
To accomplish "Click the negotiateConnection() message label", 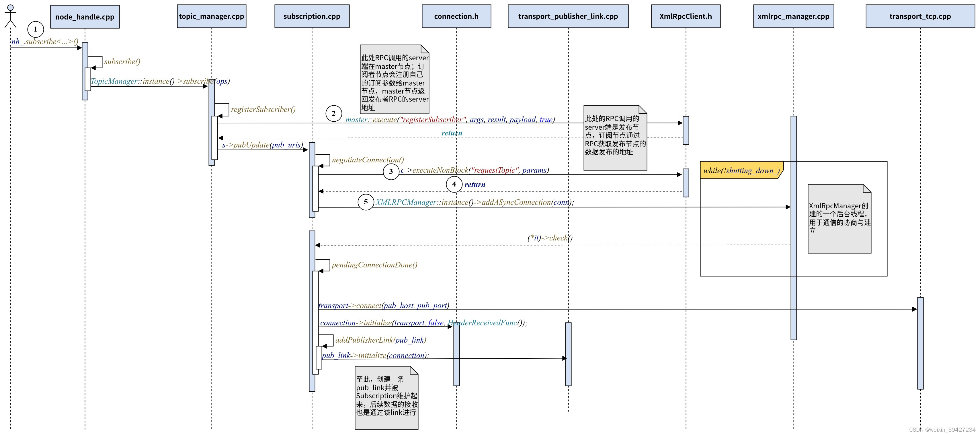I will (x=368, y=160).
